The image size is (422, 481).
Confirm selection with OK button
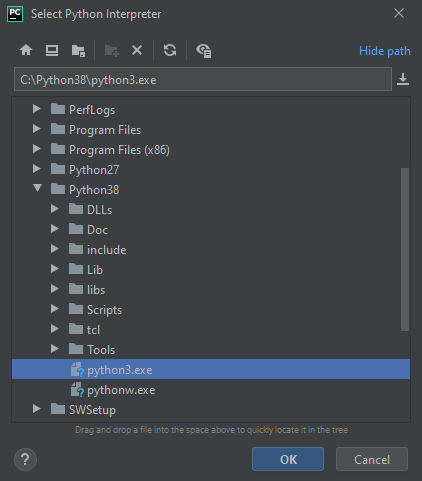click(x=288, y=459)
